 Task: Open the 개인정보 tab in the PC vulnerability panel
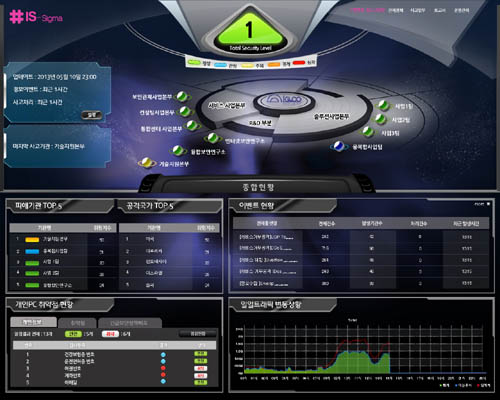33,322
